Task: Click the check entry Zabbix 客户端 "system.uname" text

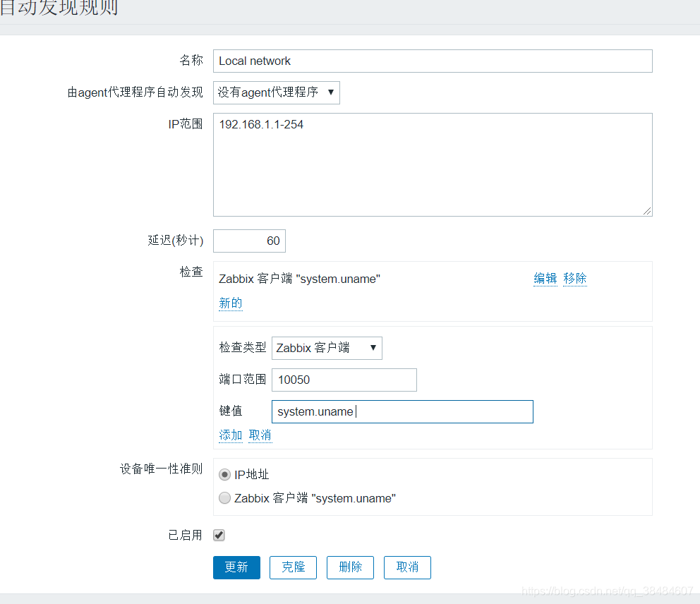Action: click(299, 279)
